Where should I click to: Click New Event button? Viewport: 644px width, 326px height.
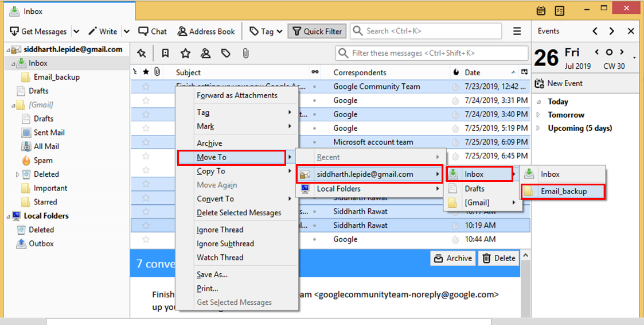pos(559,83)
